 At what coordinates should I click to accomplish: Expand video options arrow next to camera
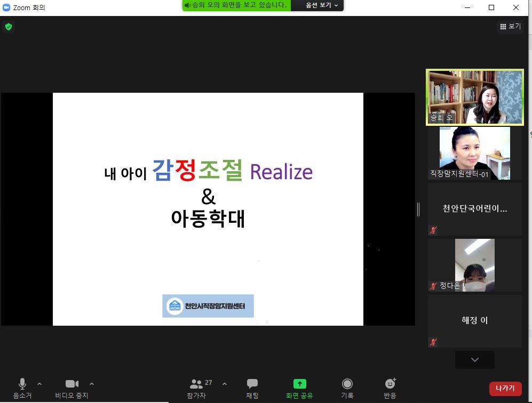tap(92, 383)
